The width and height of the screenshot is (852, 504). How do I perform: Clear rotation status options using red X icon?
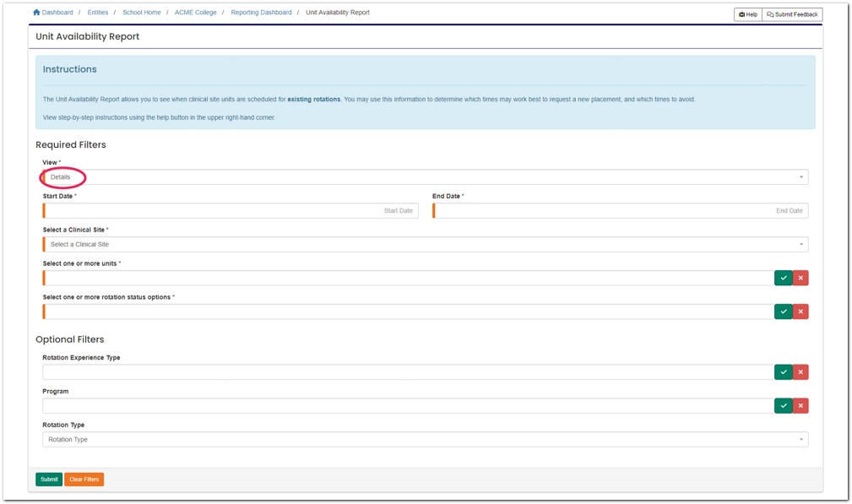[800, 312]
